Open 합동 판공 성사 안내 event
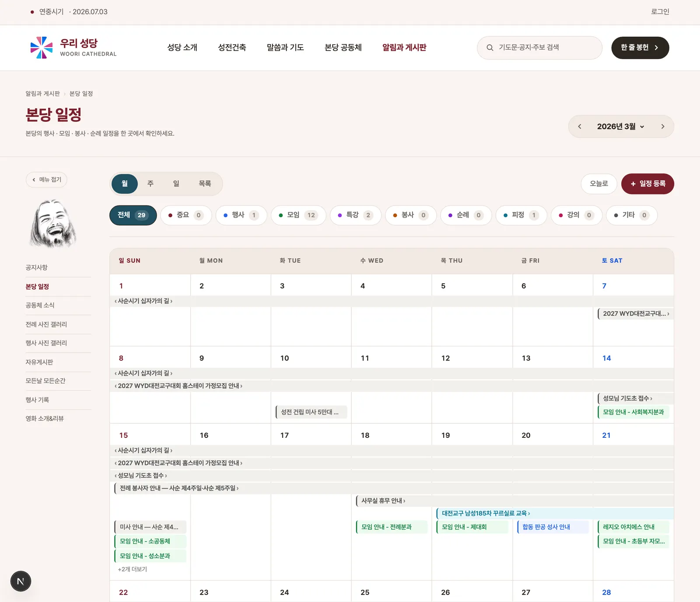Image resolution: width=700 pixels, height=602 pixels. point(553,527)
